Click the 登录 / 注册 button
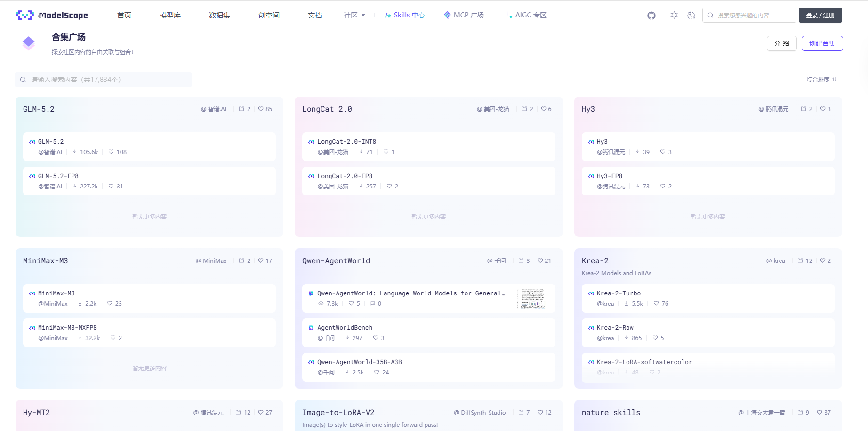The width and height of the screenshot is (868, 431). [x=820, y=15]
